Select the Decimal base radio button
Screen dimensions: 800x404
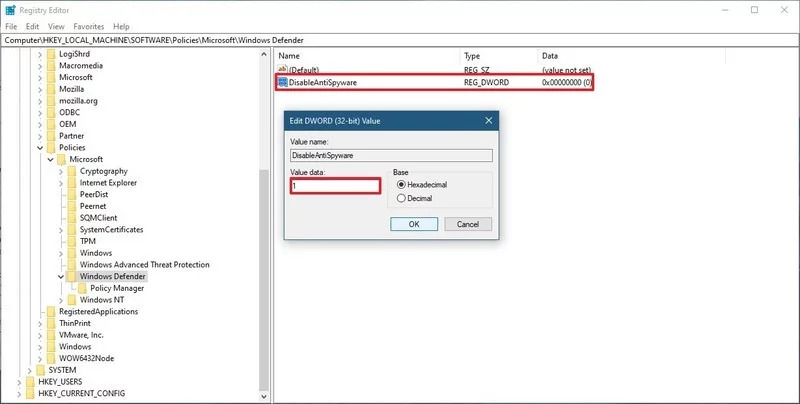(402, 198)
